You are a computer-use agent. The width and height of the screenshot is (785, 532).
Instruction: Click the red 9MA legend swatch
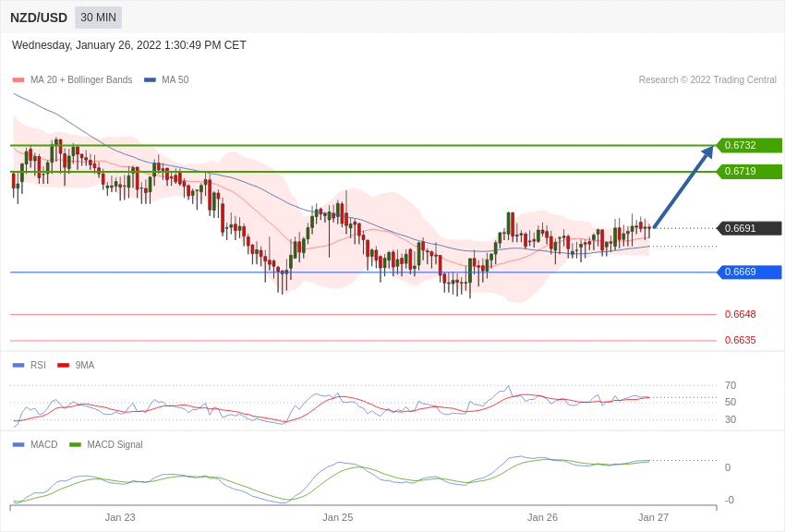pyautogui.click(x=64, y=366)
